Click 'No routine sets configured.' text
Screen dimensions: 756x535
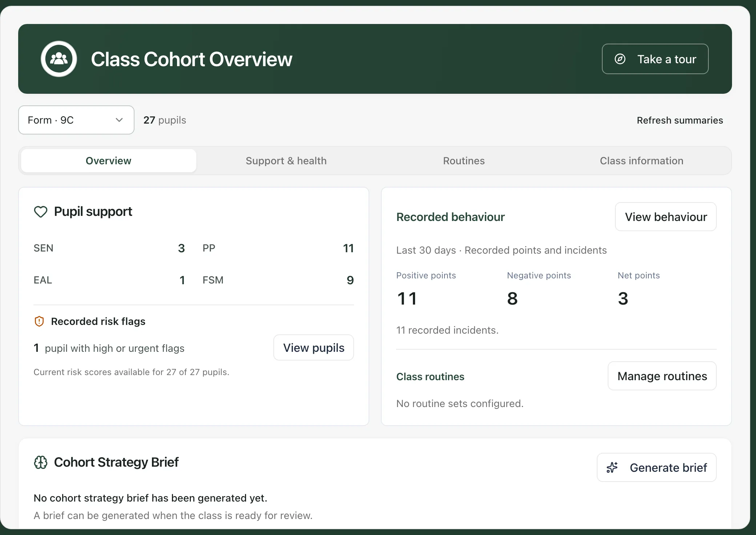(460, 403)
